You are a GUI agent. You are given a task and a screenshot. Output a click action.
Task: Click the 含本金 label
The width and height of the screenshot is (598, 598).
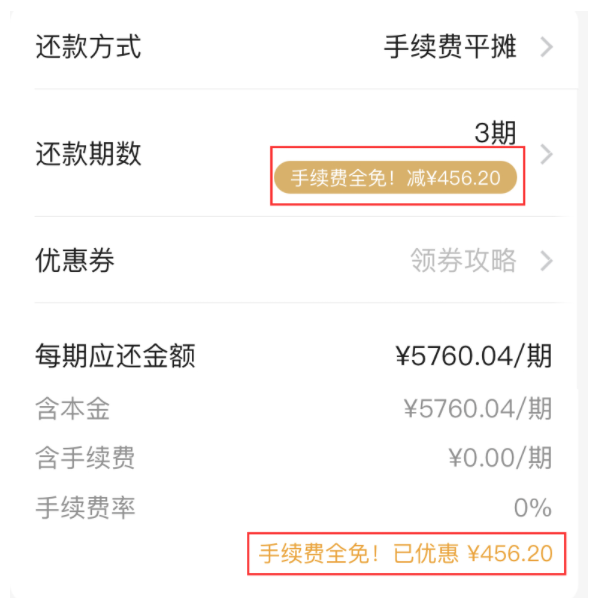72,408
